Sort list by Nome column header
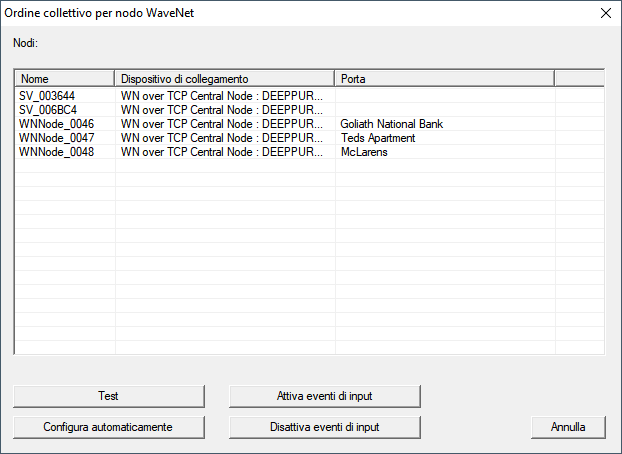The height and width of the screenshot is (454, 622). pyautogui.click(x=65, y=78)
